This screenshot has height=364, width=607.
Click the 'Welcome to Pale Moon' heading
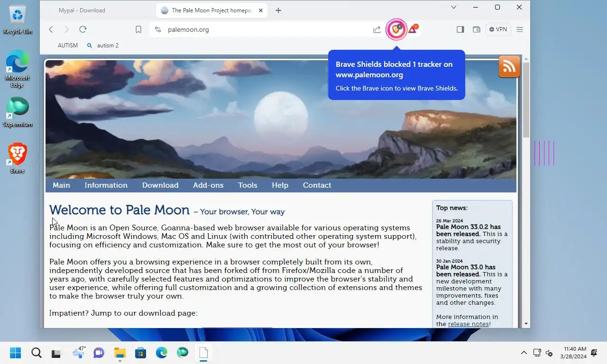(120, 210)
